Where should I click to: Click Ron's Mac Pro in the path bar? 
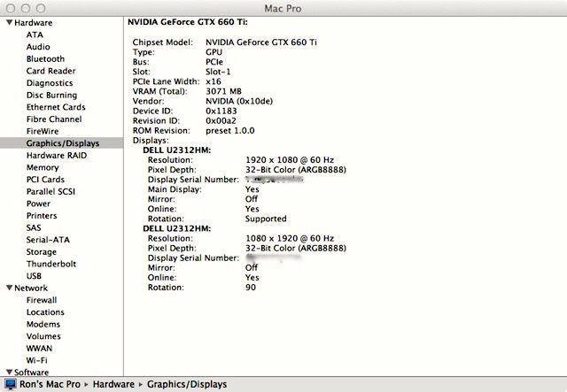point(50,384)
